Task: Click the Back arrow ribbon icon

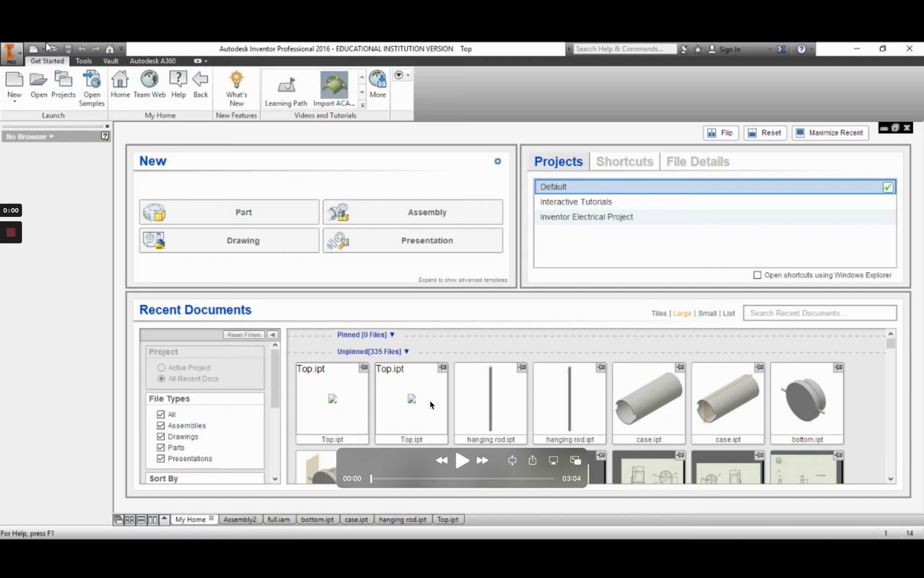Action: coord(201,79)
